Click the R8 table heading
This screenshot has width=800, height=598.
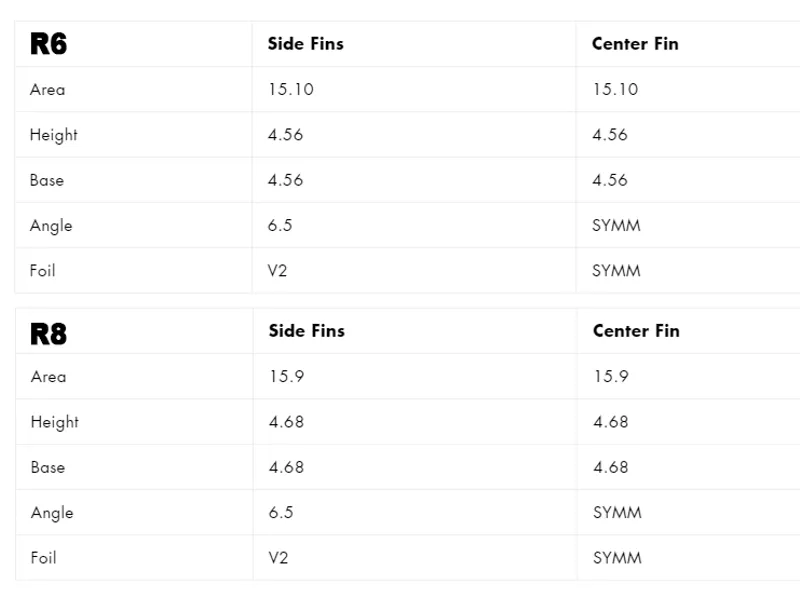(49, 332)
